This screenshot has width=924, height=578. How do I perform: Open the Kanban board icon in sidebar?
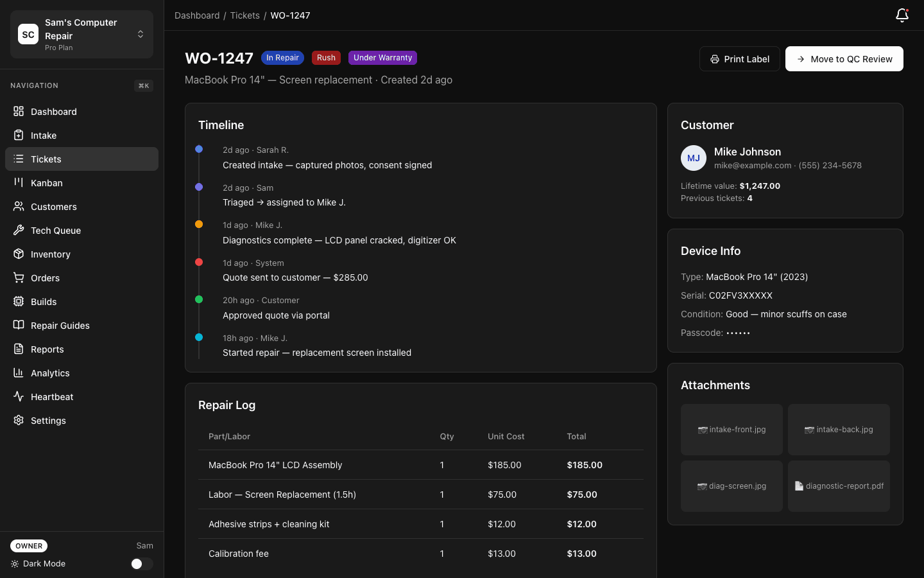pos(19,183)
